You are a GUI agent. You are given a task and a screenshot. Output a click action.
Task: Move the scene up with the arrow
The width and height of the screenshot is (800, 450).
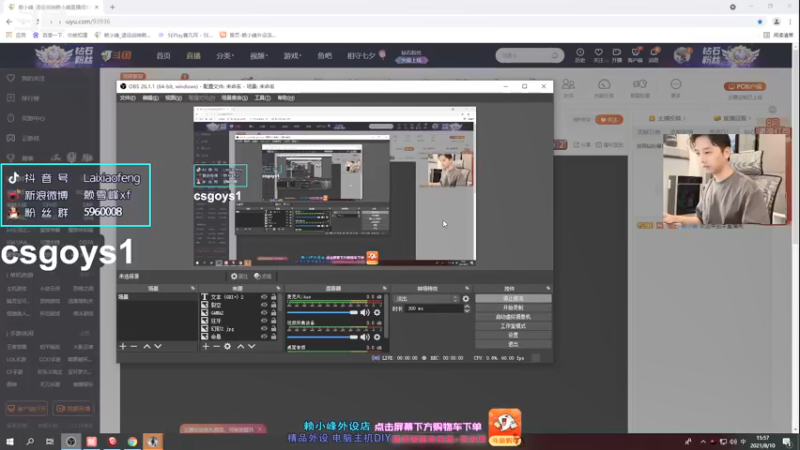147,346
